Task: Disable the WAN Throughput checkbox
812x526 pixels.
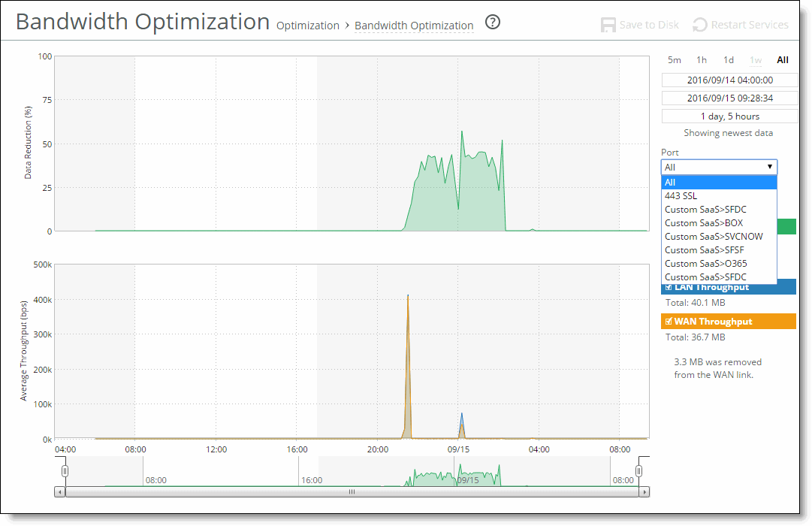Action: click(x=668, y=321)
